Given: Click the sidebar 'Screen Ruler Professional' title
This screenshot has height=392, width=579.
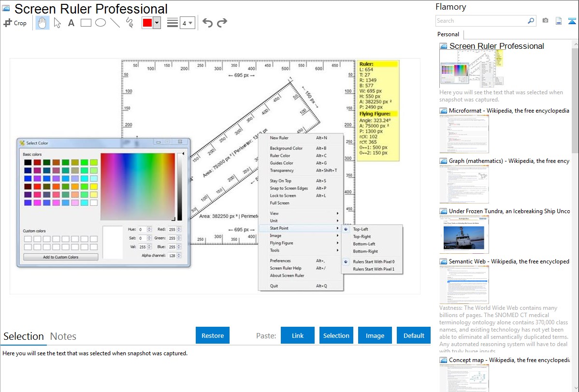Looking at the screenshot, I should (x=496, y=46).
